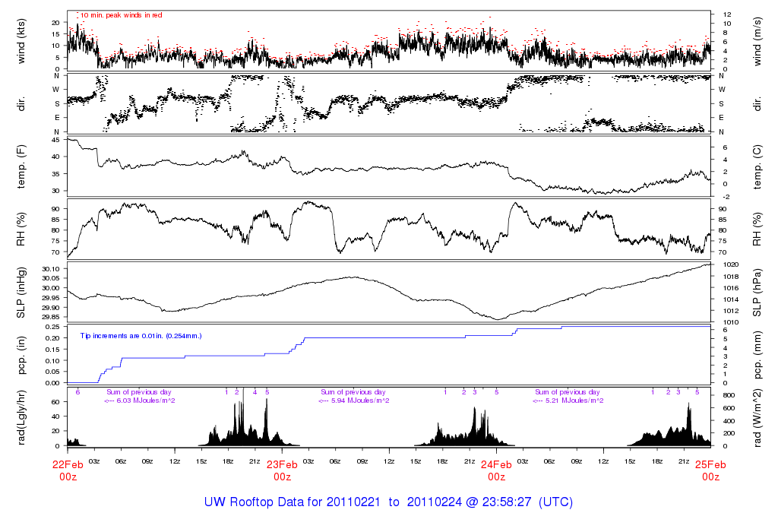Click the '1010' hPa tick value
This screenshot has width=778, height=532.
click(731, 322)
